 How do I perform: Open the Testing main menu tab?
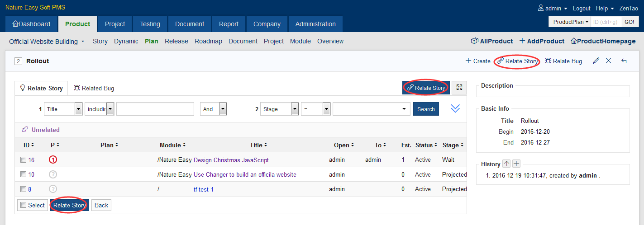click(150, 24)
